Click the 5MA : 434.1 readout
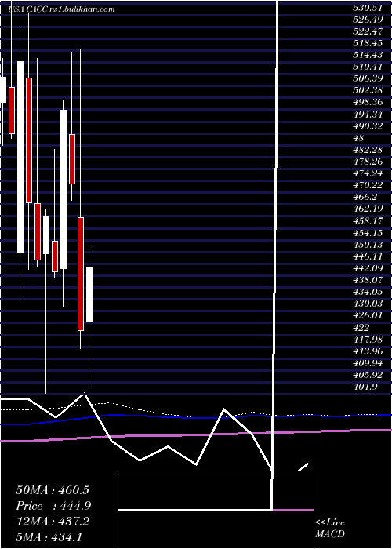The image size is (392, 549). pos(49,537)
